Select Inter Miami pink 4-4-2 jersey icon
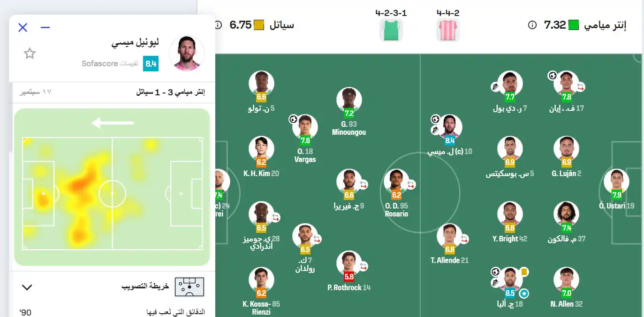The image size is (644, 317). click(x=447, y=31)
